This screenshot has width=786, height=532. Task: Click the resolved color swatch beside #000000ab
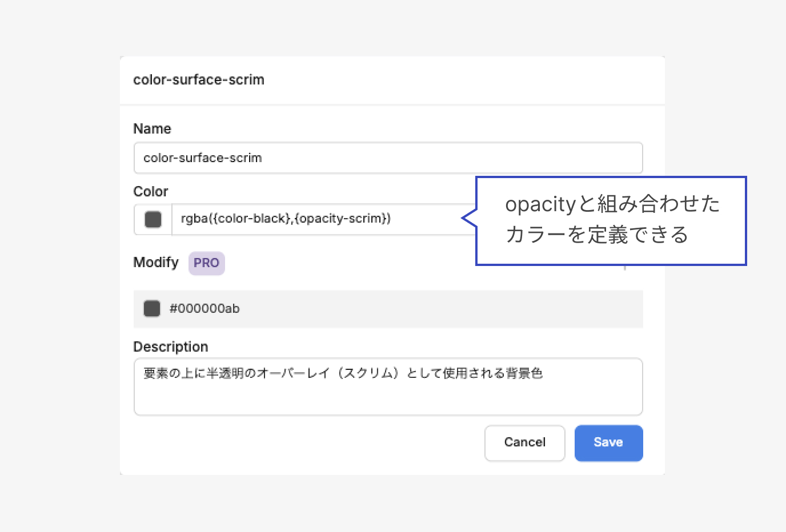[152, 309]
